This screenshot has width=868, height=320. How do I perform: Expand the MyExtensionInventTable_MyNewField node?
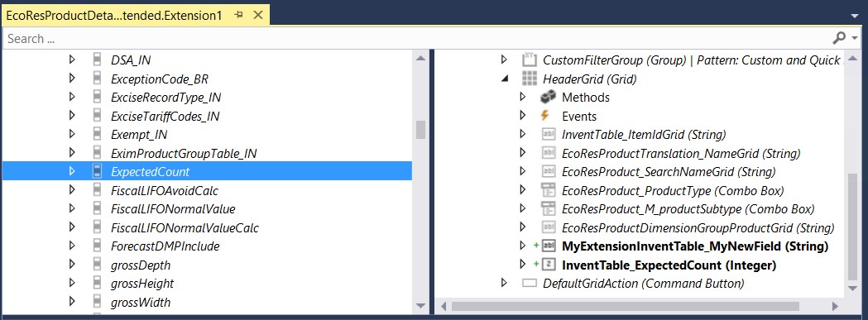coord(522,246)
